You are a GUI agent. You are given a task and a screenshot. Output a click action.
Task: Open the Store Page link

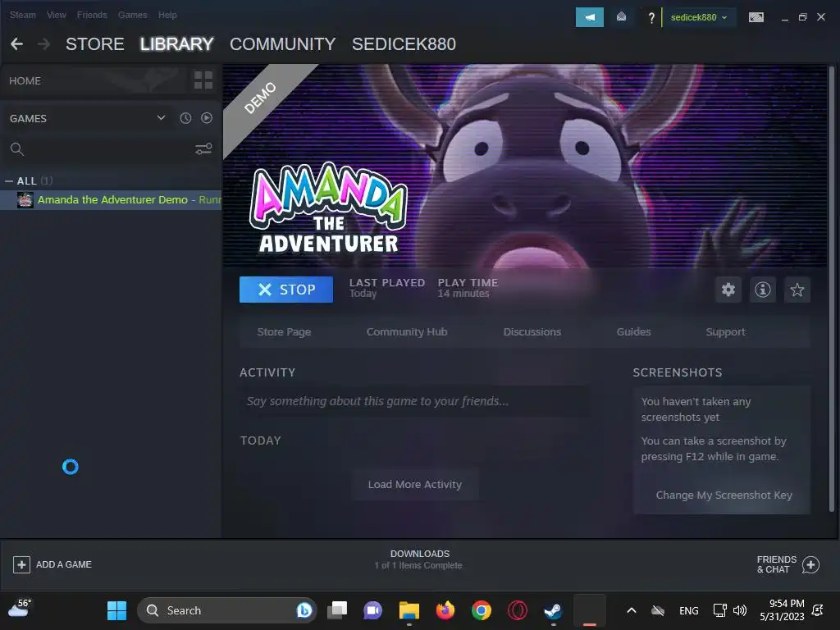(284, 332)
